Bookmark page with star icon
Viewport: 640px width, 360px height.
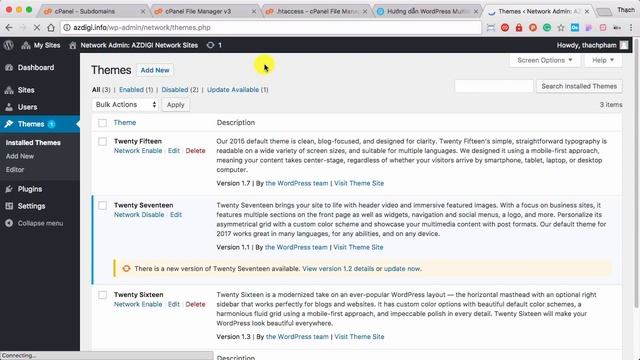(x=561, y=28)
